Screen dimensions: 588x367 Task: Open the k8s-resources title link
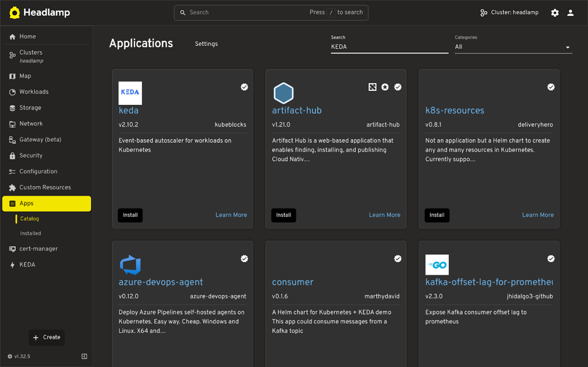[455, 111]
